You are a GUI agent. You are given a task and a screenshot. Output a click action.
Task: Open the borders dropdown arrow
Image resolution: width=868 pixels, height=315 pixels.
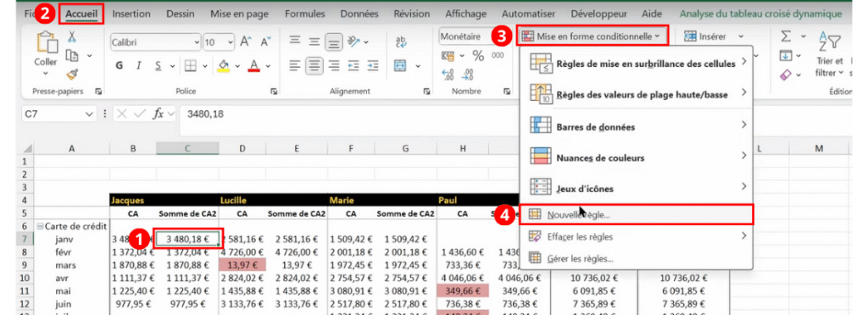tap(206, 66)
